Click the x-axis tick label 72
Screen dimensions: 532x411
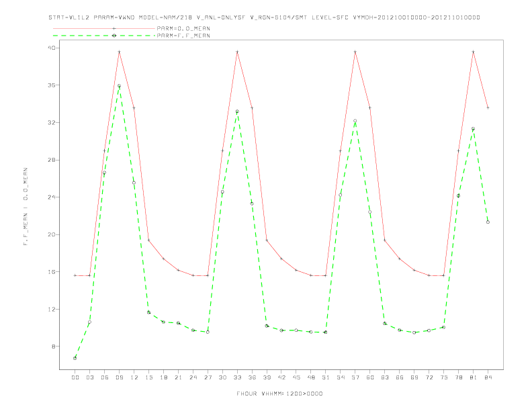pos(429,377)
